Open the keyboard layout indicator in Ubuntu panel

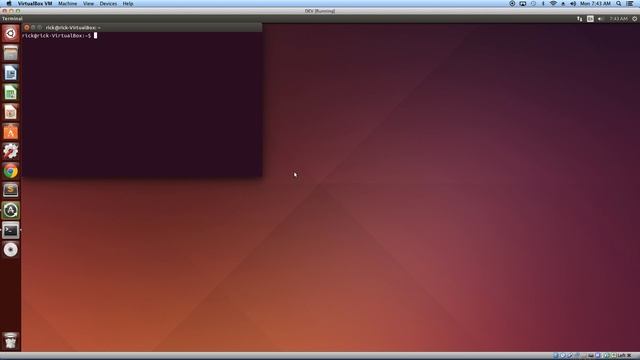590,19
